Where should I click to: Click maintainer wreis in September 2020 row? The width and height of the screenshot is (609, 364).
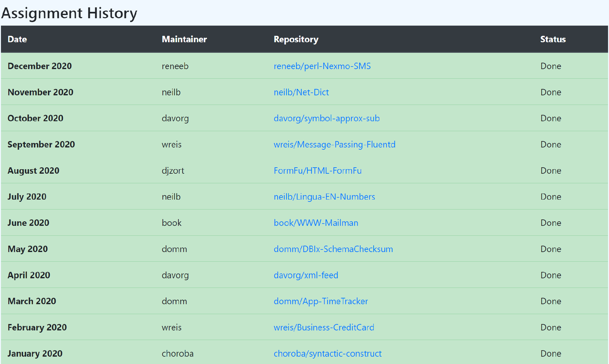pyautogui.click(x=172, y=145)
